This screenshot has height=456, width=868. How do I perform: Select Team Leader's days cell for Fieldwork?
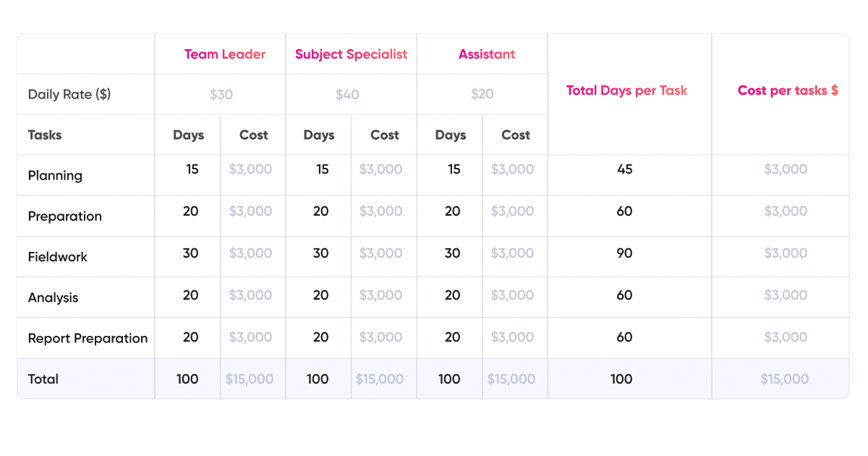coord(190,253)
